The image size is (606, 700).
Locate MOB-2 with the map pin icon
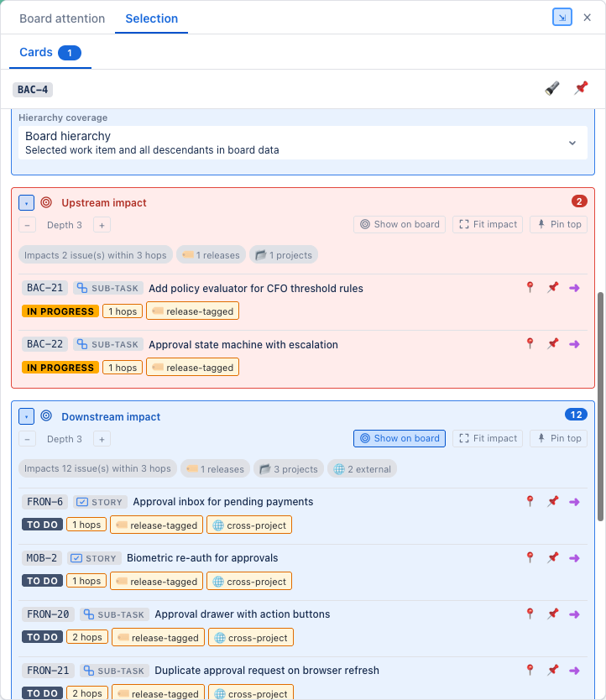tap(530, 557)
